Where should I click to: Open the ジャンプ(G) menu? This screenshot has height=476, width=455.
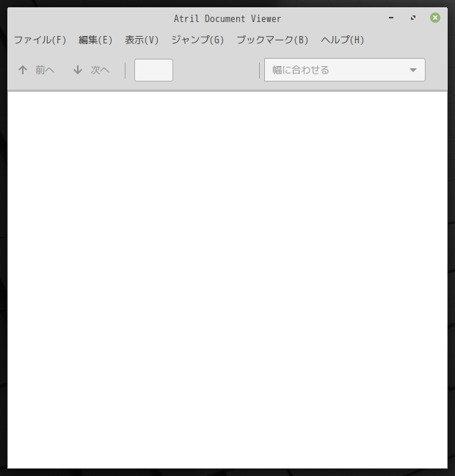click(197, 40)
